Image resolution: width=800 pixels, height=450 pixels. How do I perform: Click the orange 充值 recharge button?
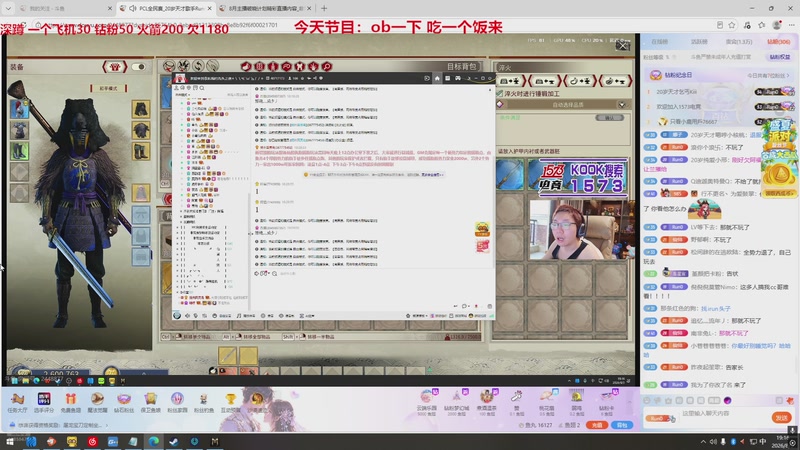click(597, 425)
